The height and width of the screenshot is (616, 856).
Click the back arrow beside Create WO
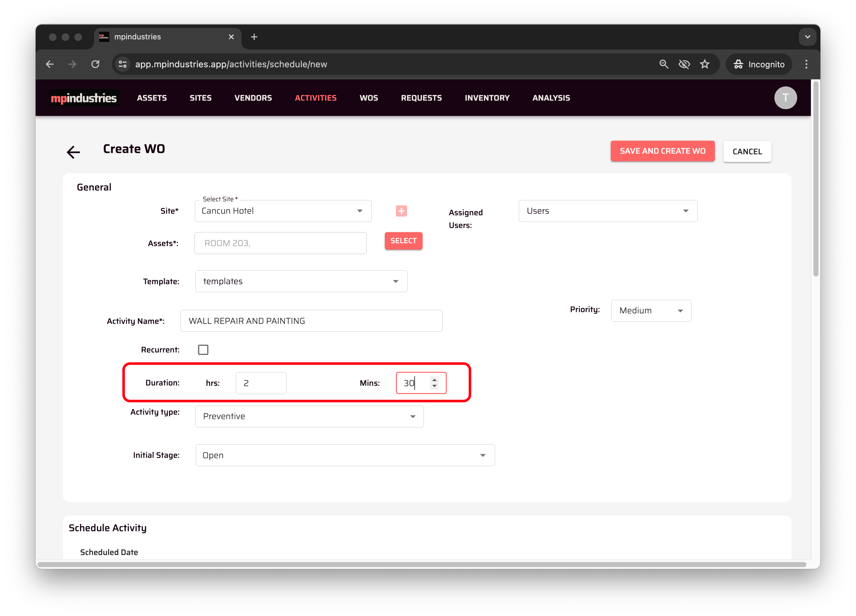tap(73, 152)
